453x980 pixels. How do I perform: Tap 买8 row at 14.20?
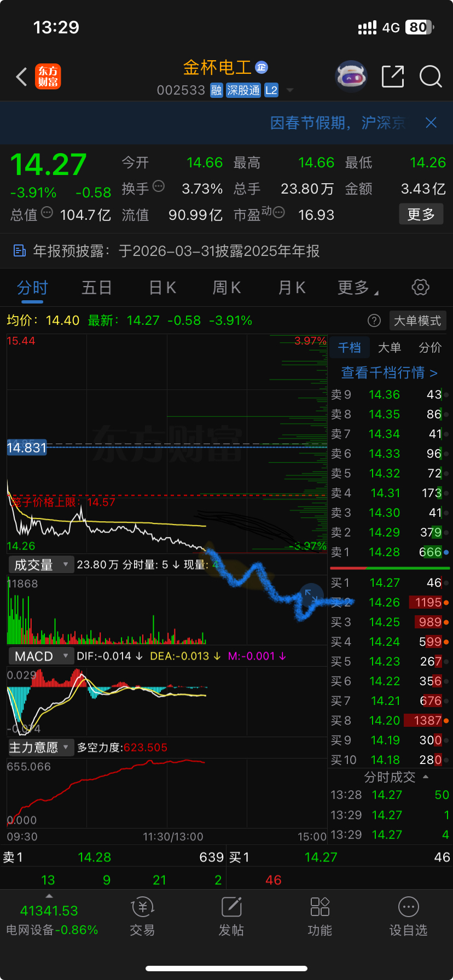pyautogui.click(x=390, y=721)
